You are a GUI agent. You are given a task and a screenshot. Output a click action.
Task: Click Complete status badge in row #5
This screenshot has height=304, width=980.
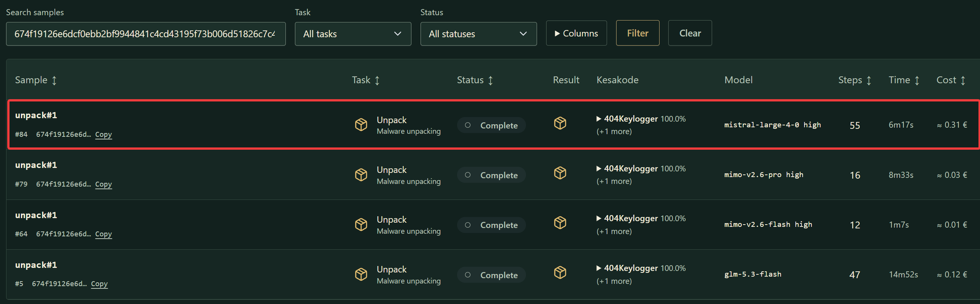[491, 275]
